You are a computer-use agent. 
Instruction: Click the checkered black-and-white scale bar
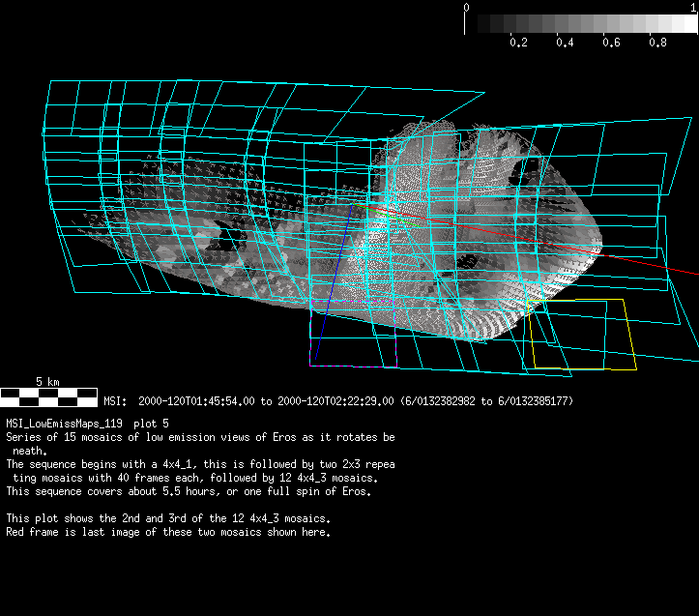click(x=48, y=396)
